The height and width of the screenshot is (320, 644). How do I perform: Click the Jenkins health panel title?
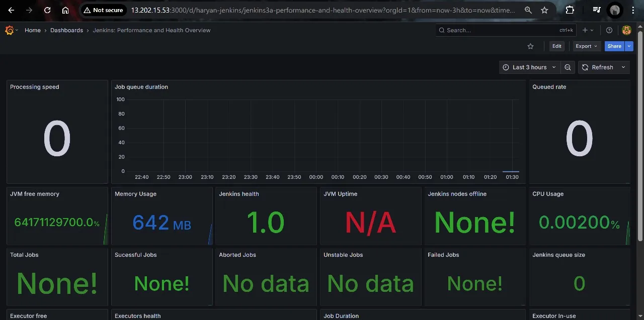click(239, 194)
